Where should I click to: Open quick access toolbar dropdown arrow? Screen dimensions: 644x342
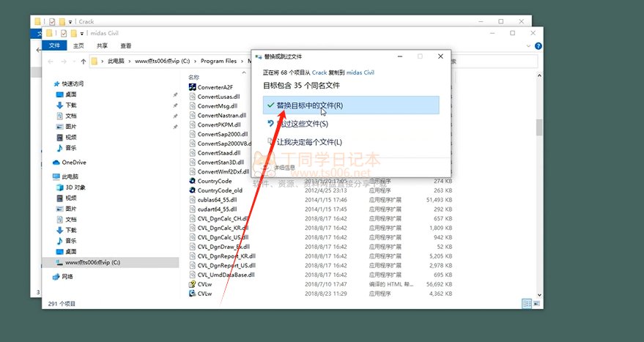click(81, 33)
